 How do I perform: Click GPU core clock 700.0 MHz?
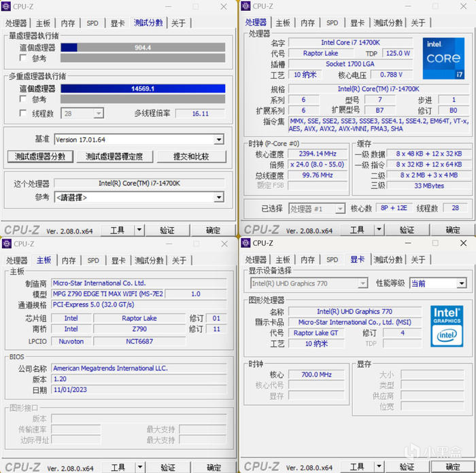click(317, 374)
